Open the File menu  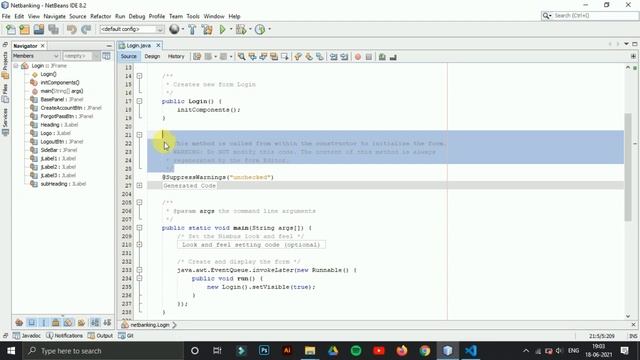pos(6,16)
